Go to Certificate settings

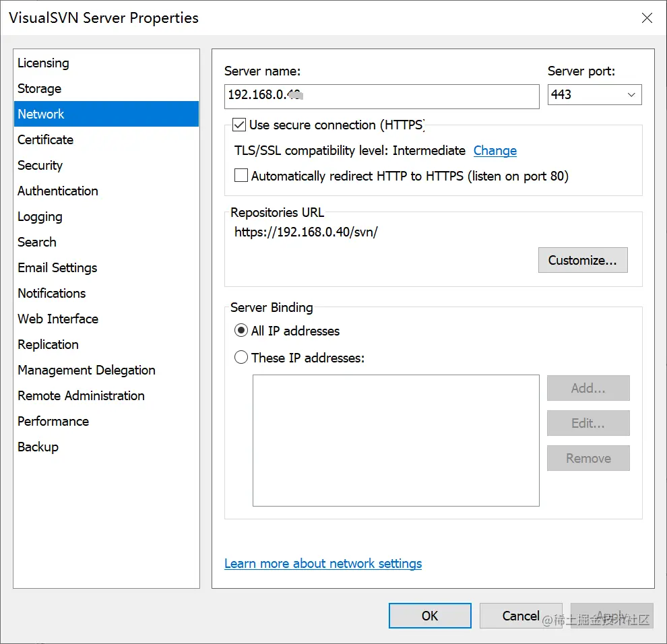click(x=106, y=139)
